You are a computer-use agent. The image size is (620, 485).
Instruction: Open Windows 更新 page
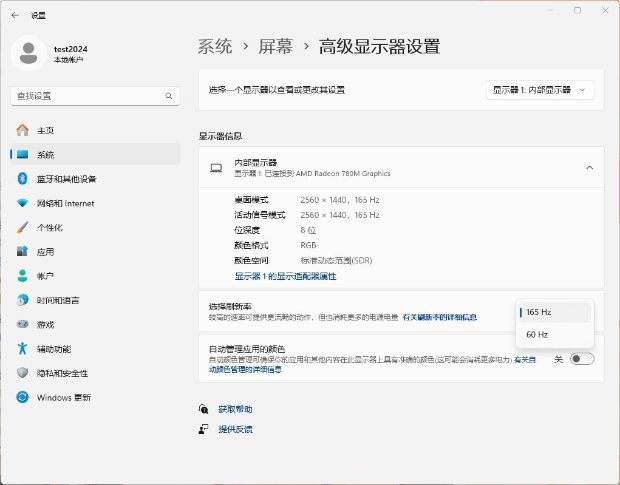coord(95,397)
